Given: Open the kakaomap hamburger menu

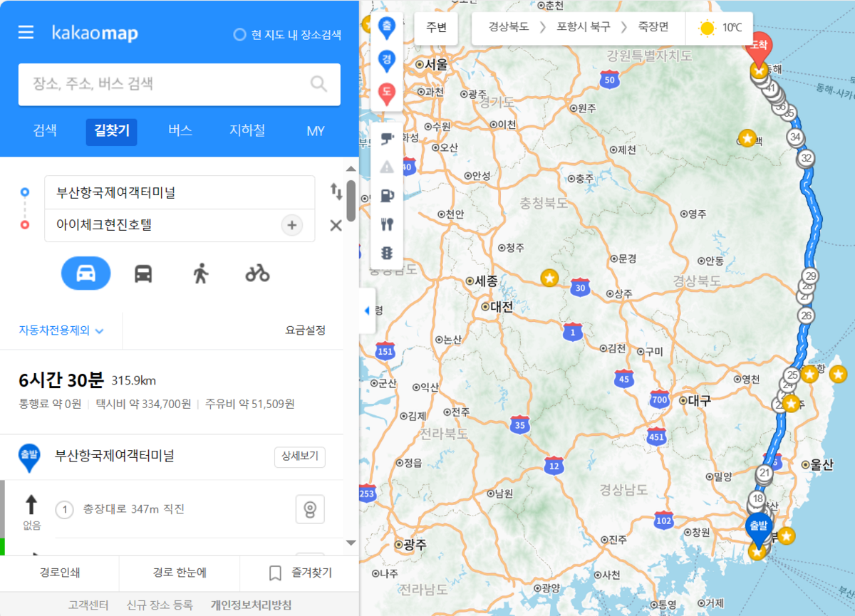Looking at the screenshot, I should point(26,33).
